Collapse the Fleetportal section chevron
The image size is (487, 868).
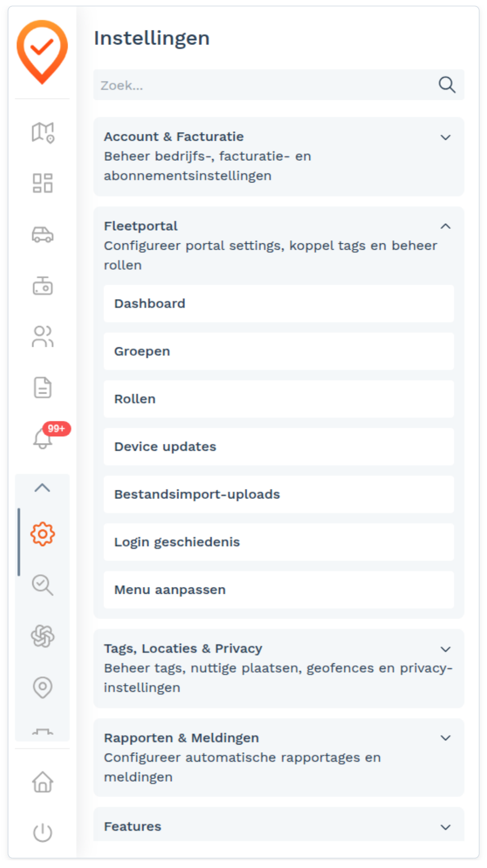pos(446,226)
